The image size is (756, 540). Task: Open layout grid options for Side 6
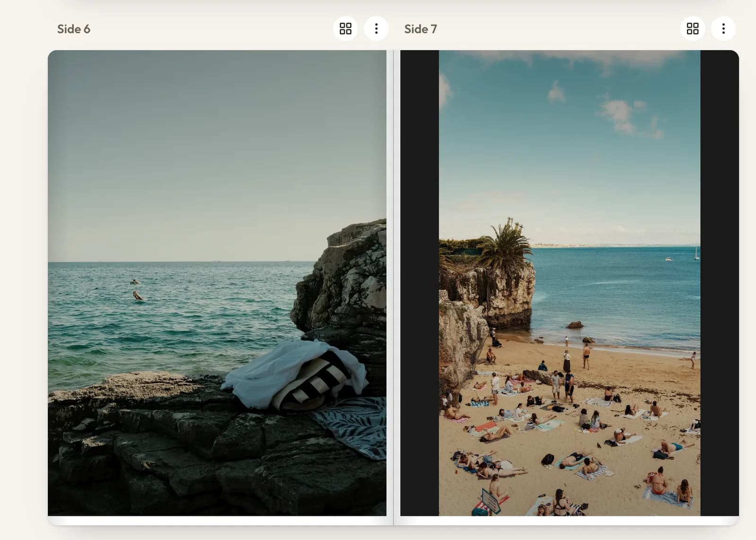point(345,29)
